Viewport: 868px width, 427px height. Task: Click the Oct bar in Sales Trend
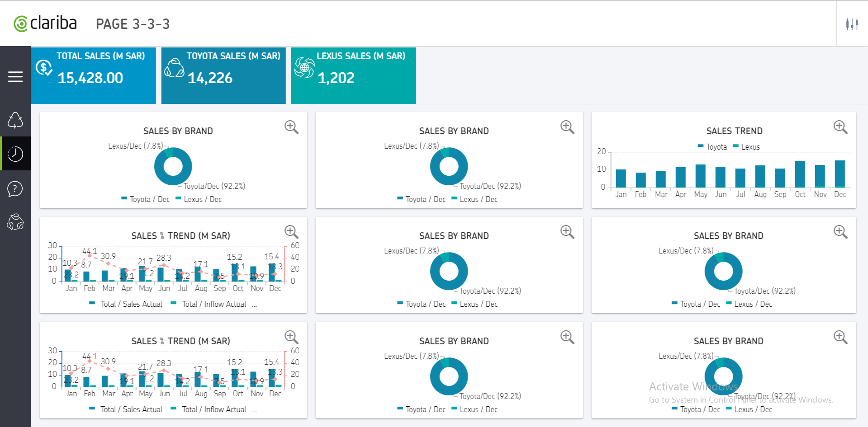pos(800,174)
